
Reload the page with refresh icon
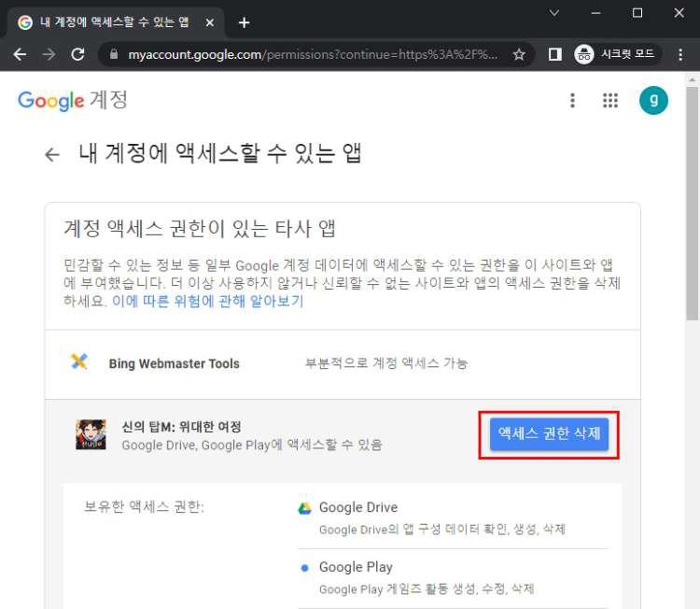[77, 54]
